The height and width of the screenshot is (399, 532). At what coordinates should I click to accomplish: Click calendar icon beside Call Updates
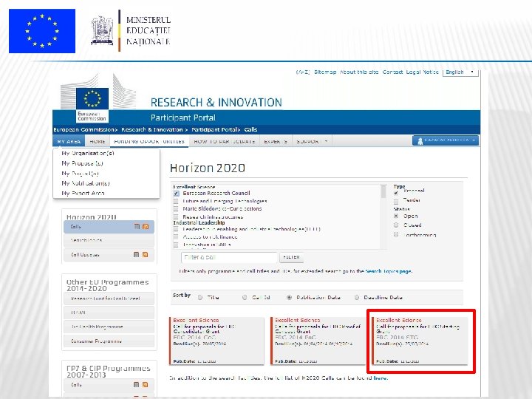[137, 254]
